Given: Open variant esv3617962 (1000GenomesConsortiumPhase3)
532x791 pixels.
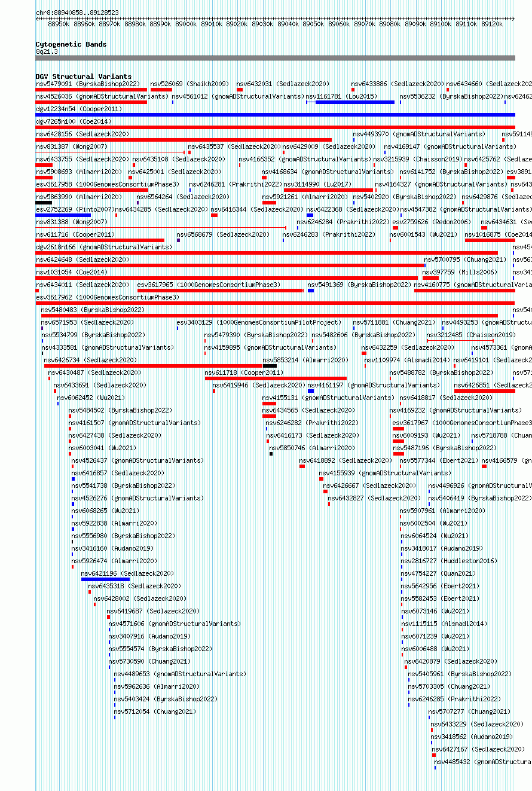Looking at the screenshot, I should point(107,298).
